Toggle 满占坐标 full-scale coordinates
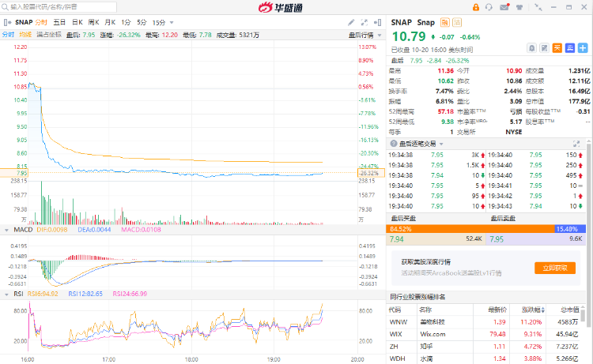 pos(49,35)
